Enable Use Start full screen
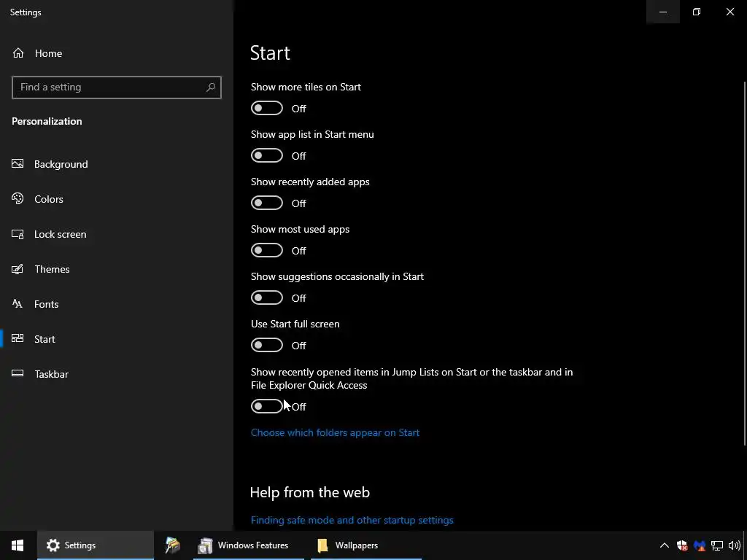Image resolution: width=747 pixels, height=560 pixels. click(267, 345)
